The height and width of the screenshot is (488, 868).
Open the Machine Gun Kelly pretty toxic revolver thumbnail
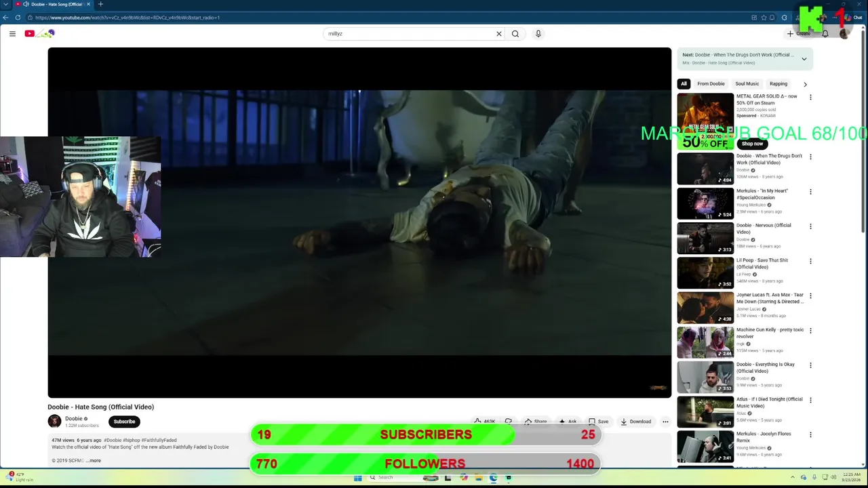(705, 342)
